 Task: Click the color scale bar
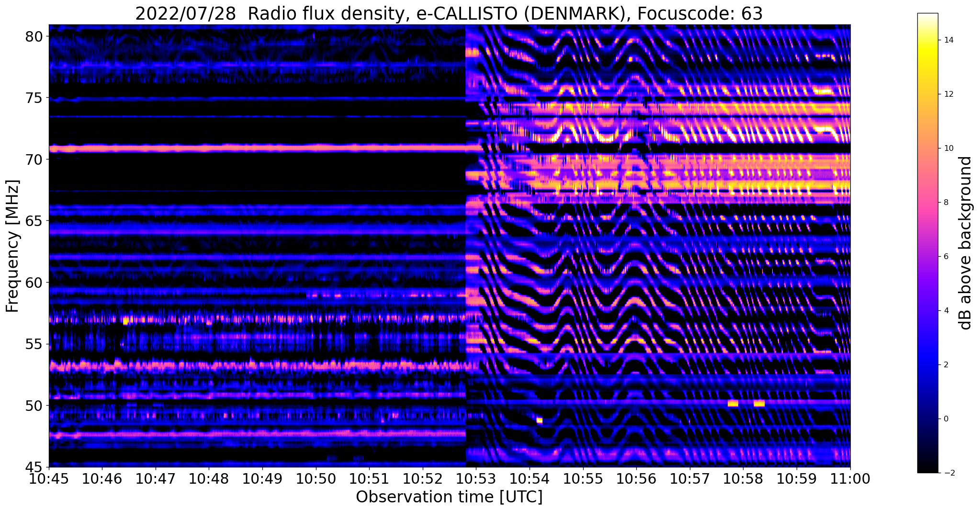927,243
